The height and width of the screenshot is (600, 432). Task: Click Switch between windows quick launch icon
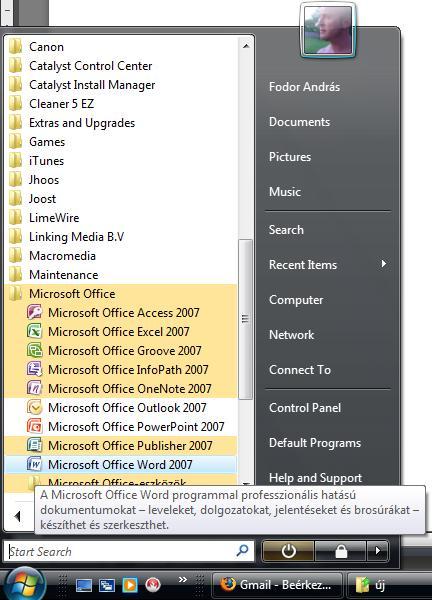[x=107, y=585]
